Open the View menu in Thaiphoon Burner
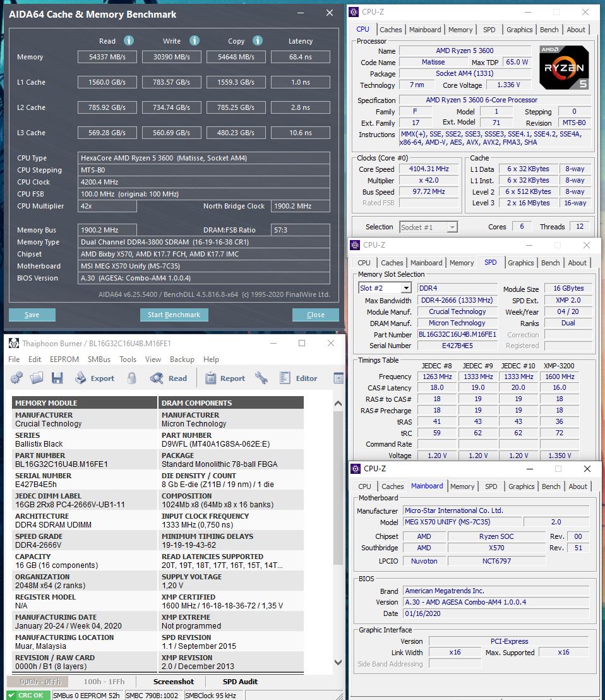The width and height of the screenshot is (605, 700). [153, 359]
